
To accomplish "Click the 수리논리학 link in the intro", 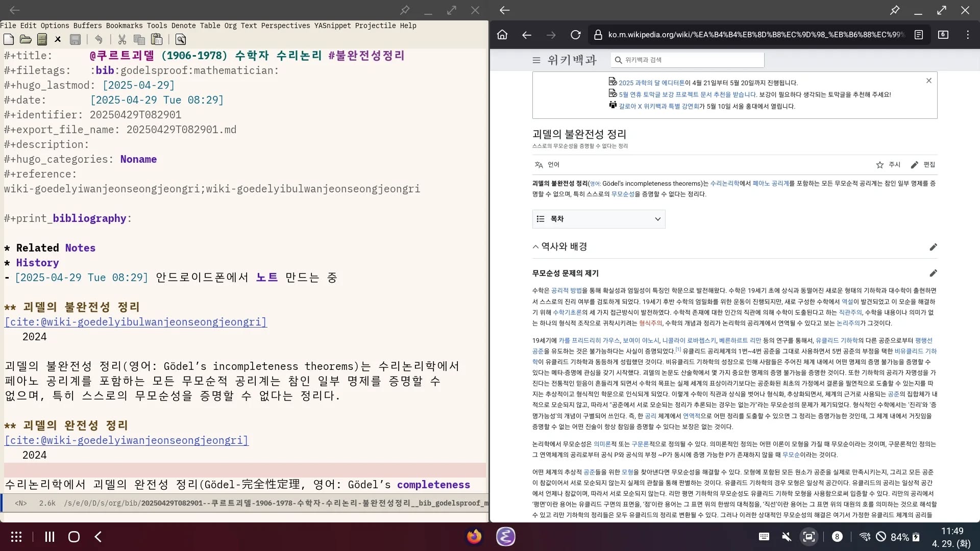I will click(x=724, y=184).
